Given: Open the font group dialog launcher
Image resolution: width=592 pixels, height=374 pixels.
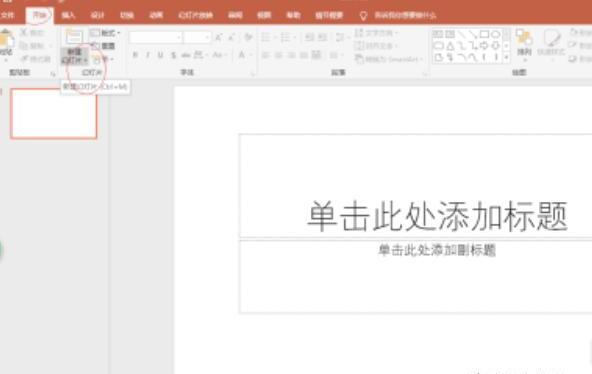Looking at the screenshot, I should click(x=253, y=74).
